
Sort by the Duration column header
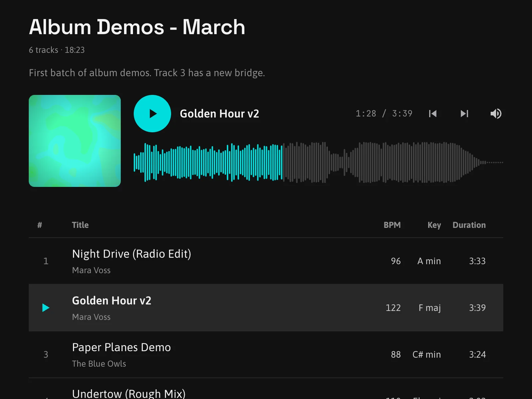click(x=469, y=225)
